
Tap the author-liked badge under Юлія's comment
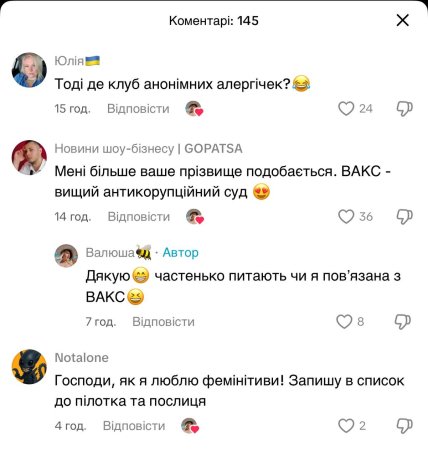(x=194, y=109)
